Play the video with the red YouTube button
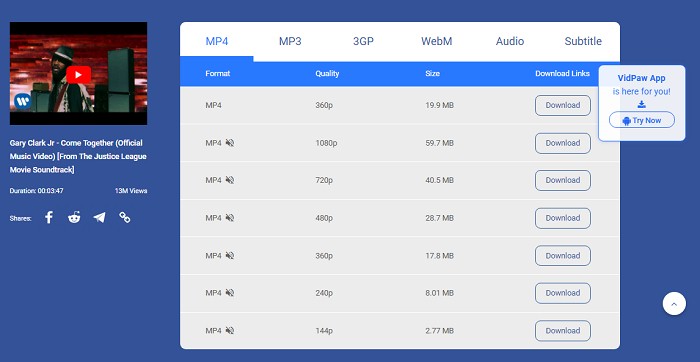The image size is (700, 362). coord(79,75)
